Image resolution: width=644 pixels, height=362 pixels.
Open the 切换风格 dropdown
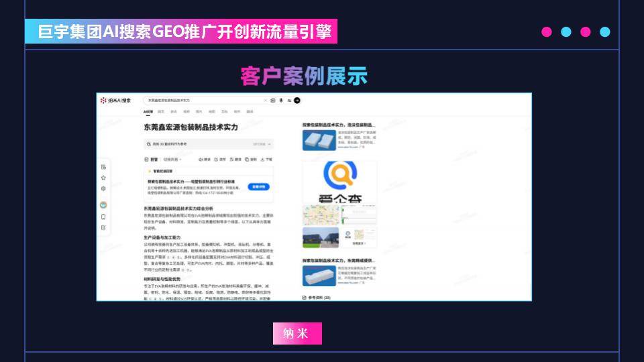(172, 160)
